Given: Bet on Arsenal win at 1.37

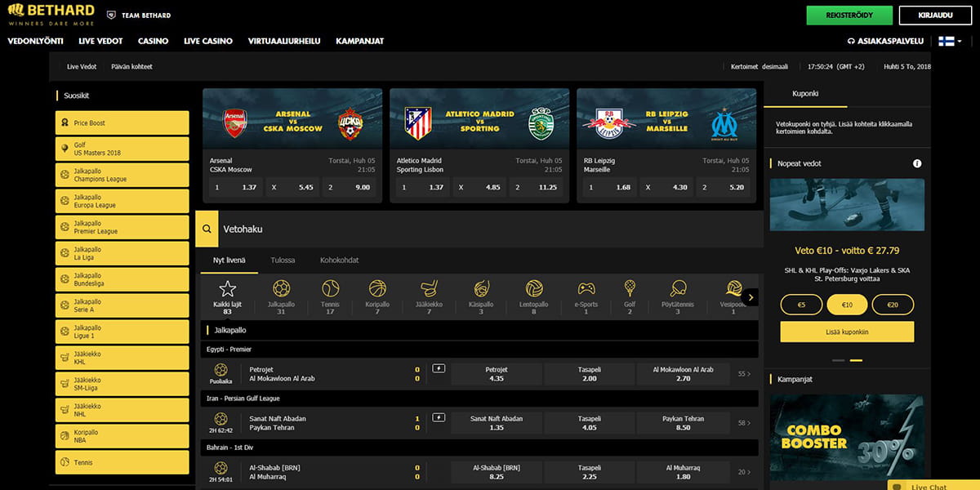Looking at the screenshot, I should click(236, 187).
